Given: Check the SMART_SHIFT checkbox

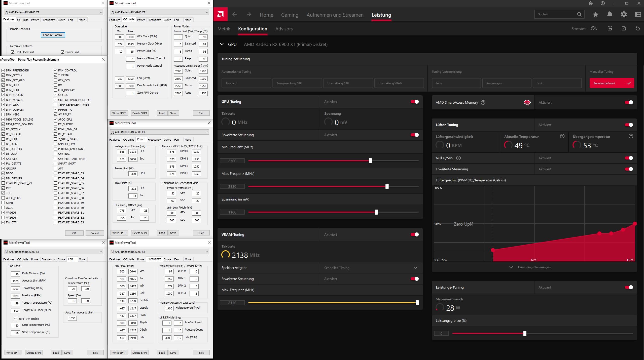Looking at the screenshot, I should tap(55, 164).
